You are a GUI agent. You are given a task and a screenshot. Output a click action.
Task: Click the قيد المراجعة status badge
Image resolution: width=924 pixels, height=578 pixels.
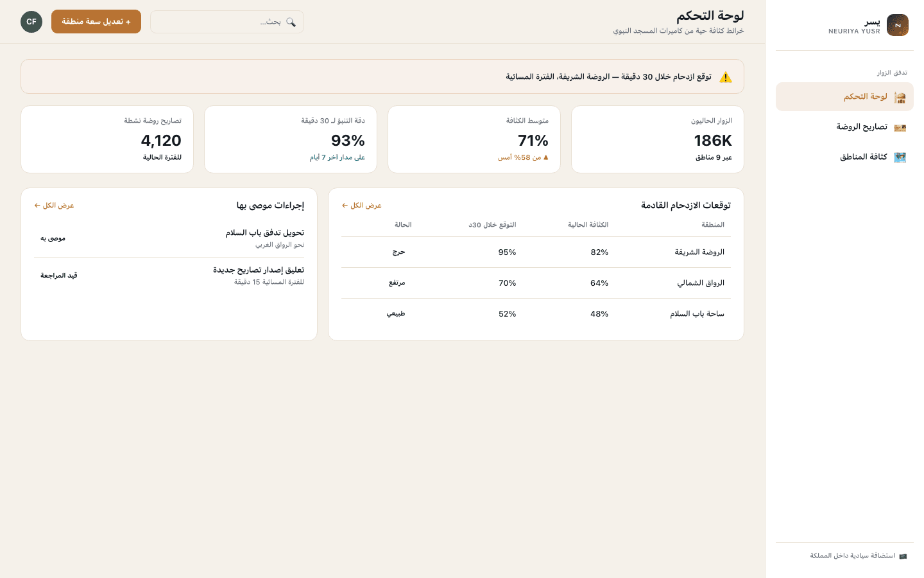(x=59, y=276)
